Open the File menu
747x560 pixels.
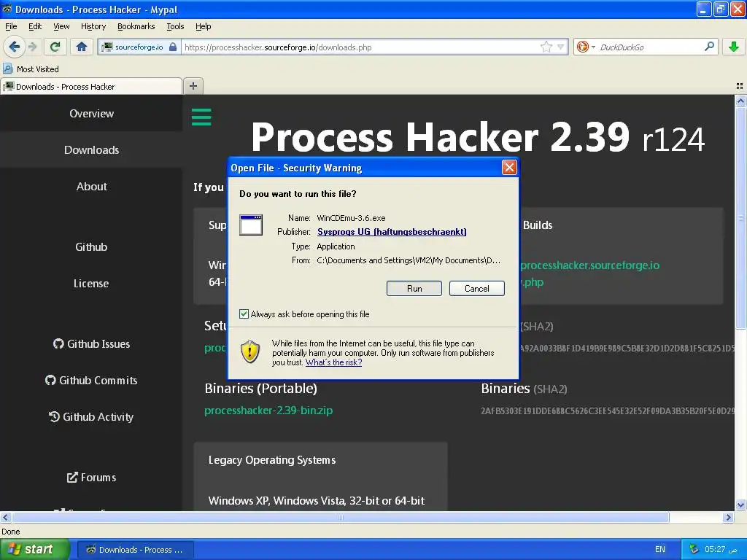(11, 26)
